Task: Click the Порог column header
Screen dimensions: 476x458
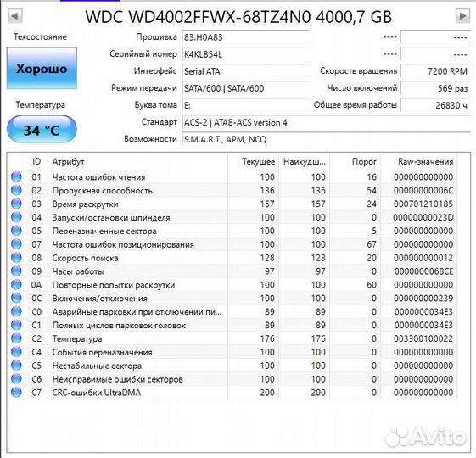Action: point(356,162)
